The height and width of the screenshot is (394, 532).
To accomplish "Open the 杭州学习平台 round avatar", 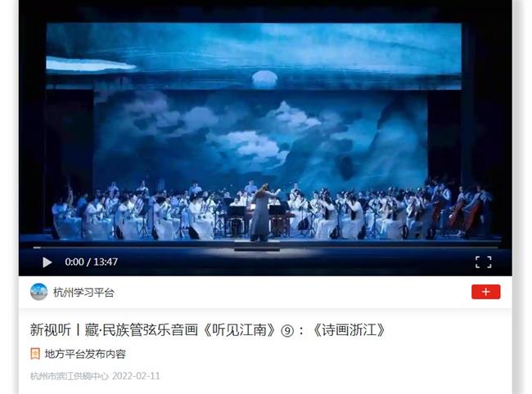I will (38, 292).
